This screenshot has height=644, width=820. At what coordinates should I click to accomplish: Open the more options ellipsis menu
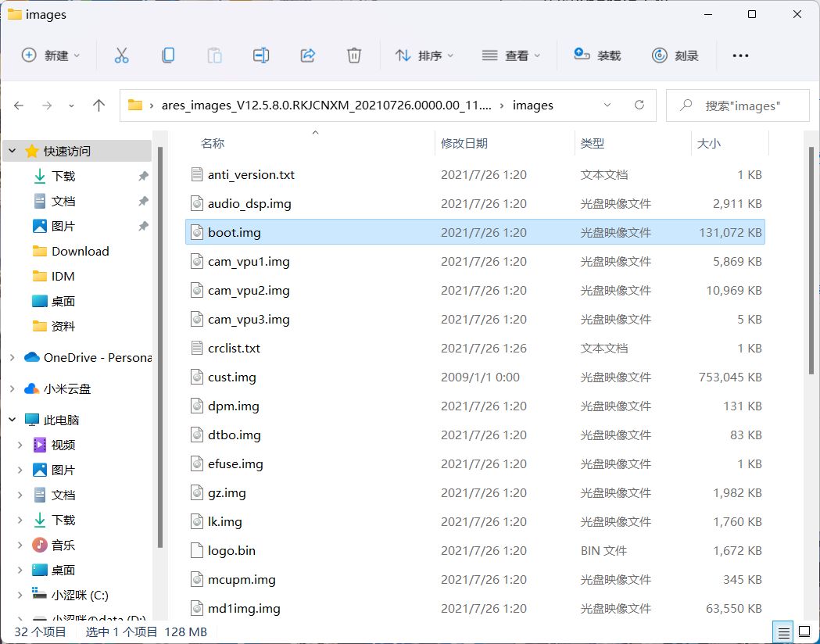tap(740, 55)
